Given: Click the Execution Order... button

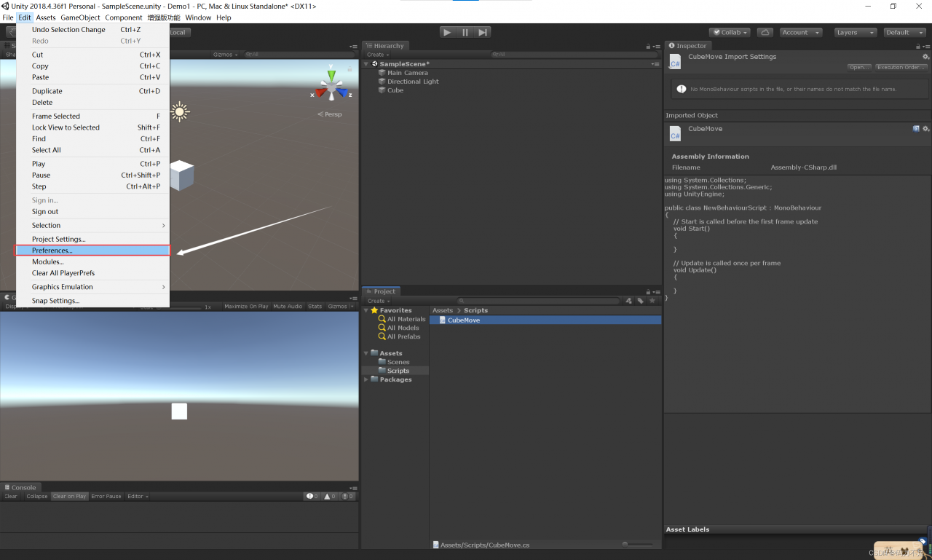Looking at the screenshot, I should [x=901, y=67].
